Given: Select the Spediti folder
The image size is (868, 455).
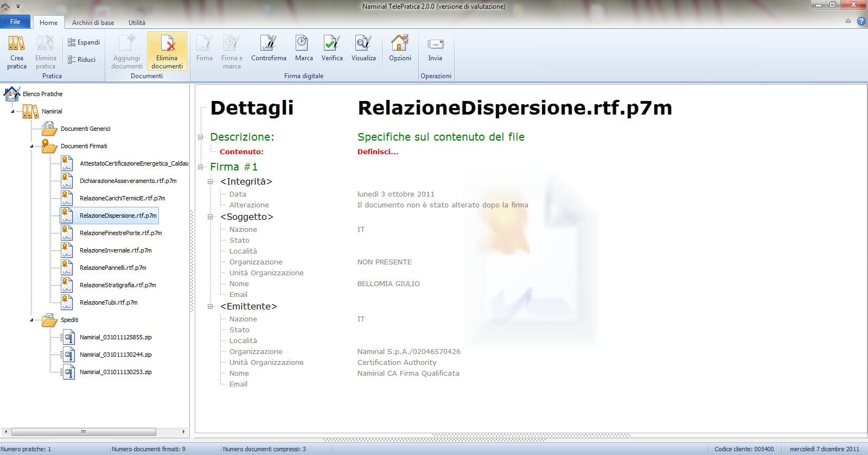Looking at the screenshot, I should (69, 320).
